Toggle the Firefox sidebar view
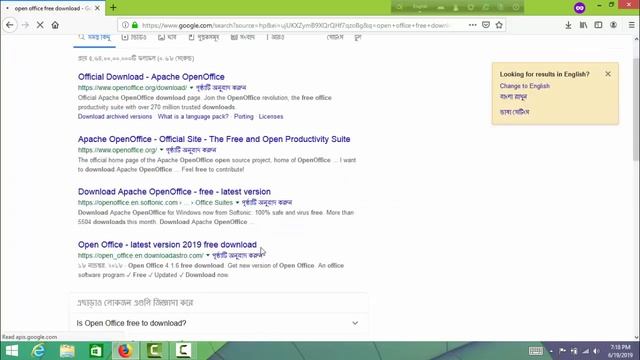640x360 pixels. coord(598,25)
